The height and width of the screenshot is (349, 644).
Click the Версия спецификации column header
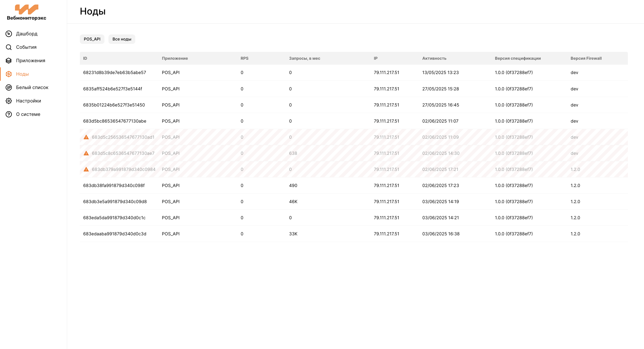(518, 58)
